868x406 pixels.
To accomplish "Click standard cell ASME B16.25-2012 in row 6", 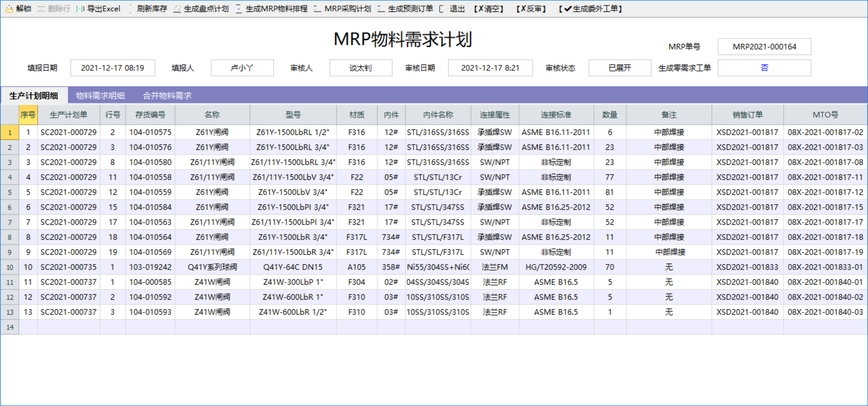I will [x=556, y=207].
